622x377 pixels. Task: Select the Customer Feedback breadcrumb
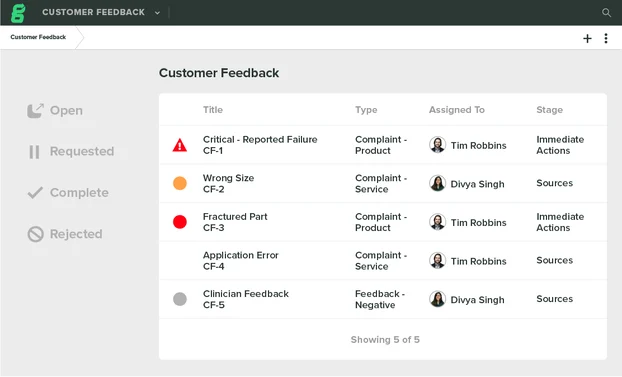(38, 37)
